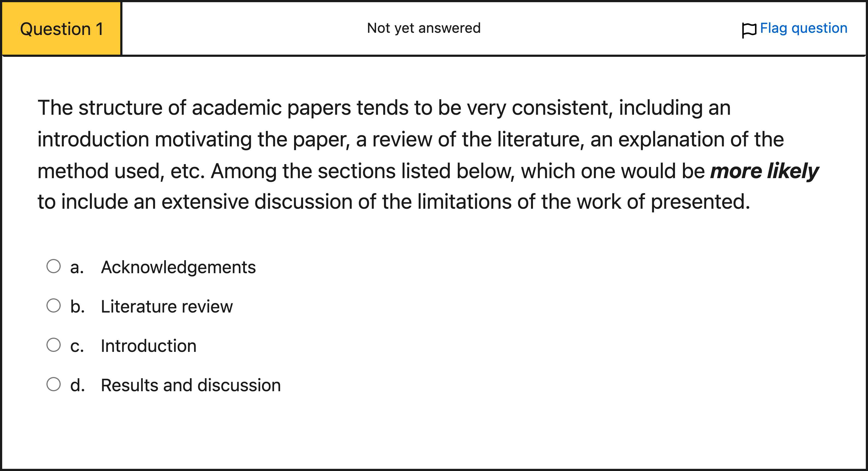Open the Flag question link

pos(803,28)
